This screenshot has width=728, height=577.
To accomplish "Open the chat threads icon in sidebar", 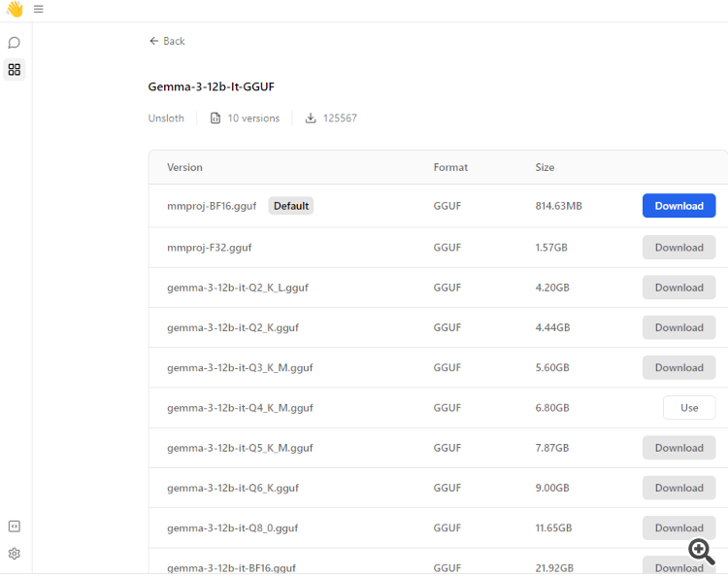I will tap(15, 43).
